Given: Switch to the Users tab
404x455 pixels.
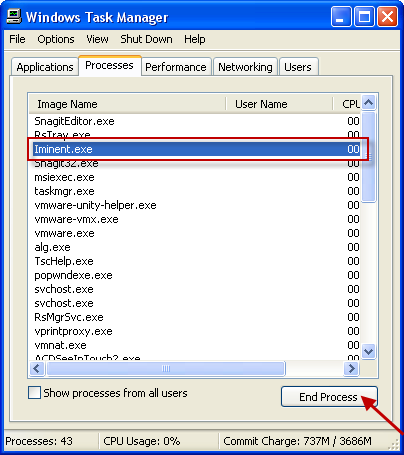Looking at the screenshot, I should [298, 67].
